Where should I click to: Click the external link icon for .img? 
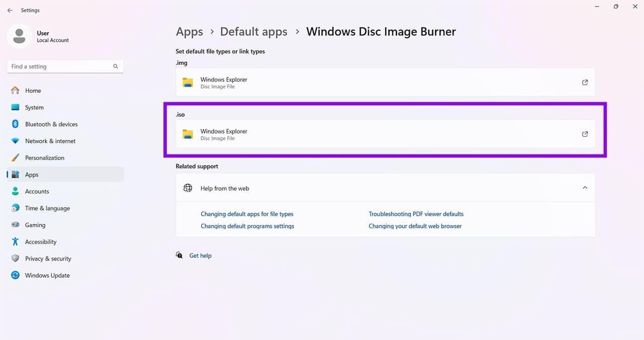click(585, 82)
